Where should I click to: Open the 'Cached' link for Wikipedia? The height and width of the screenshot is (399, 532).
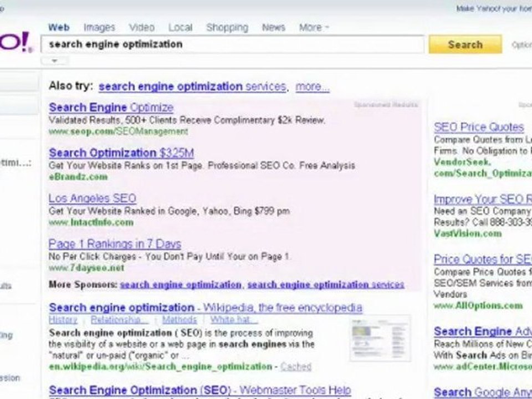[x=296, y=367]
